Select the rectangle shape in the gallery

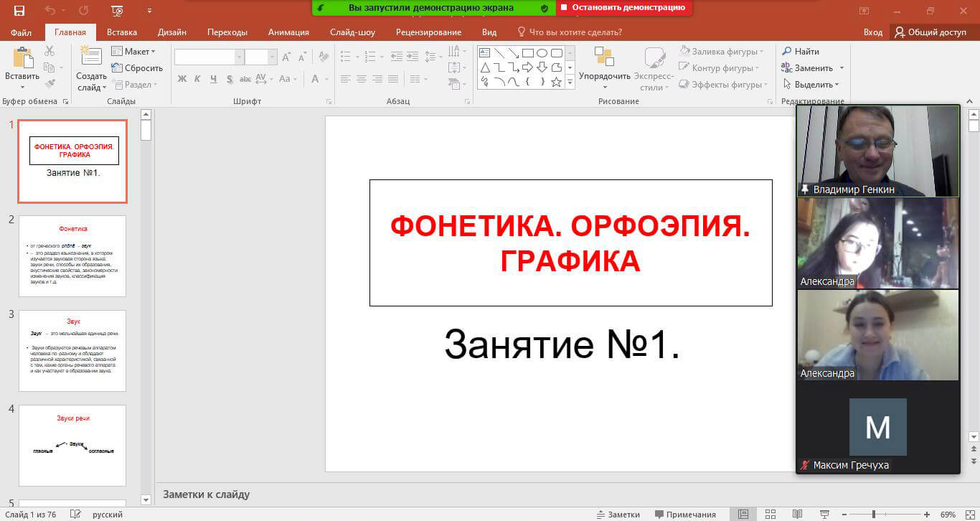[527, 53]
